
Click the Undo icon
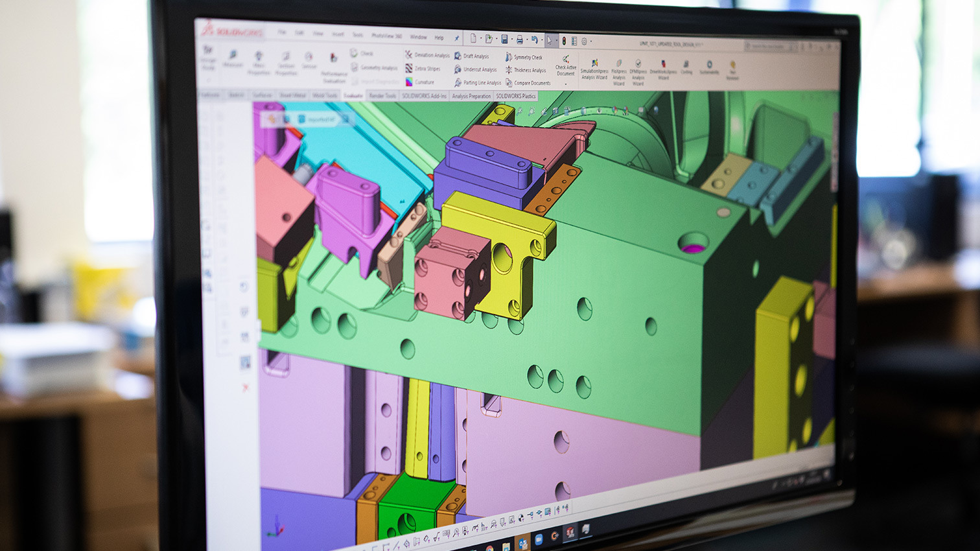tap(534, 40)
